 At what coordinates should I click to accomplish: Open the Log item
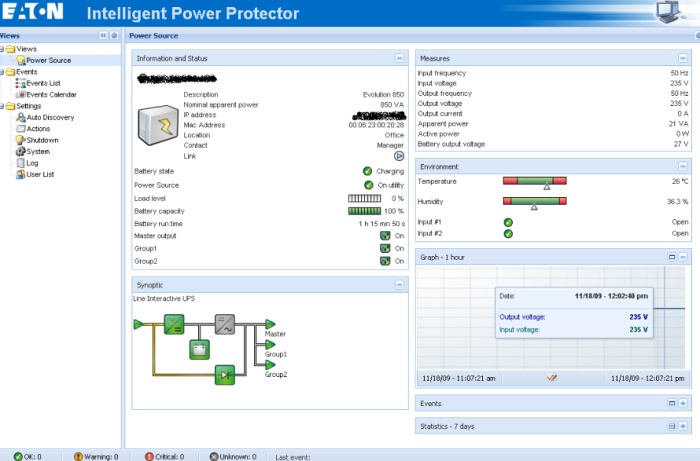click(32, 163)
